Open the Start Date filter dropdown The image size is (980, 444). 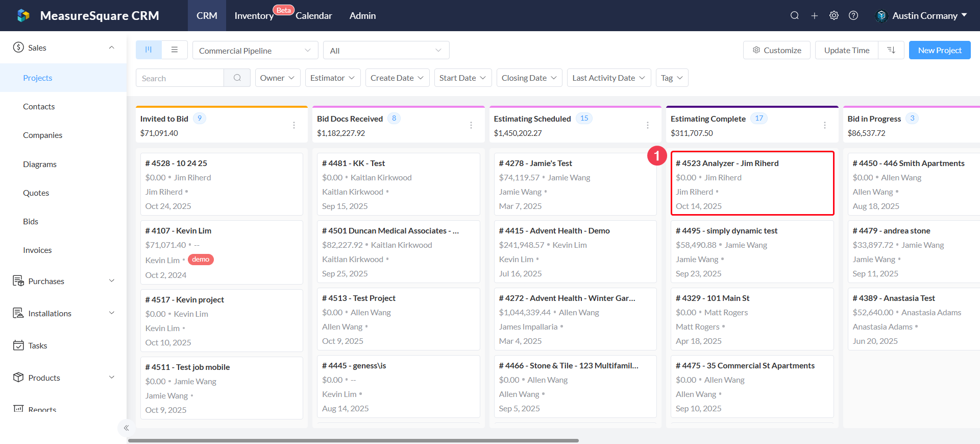pos(463,78)
